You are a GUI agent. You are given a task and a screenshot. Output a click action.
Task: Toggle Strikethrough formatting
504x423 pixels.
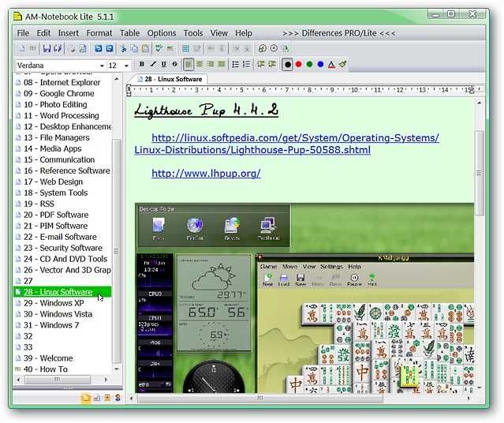pyautogui.click(x=174, y=65)
